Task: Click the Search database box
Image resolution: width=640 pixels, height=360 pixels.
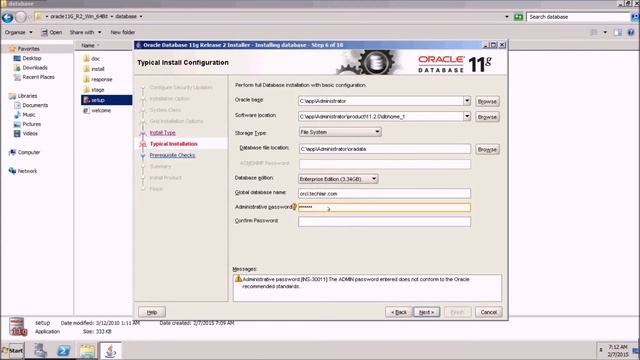Action: coord(578,17)
